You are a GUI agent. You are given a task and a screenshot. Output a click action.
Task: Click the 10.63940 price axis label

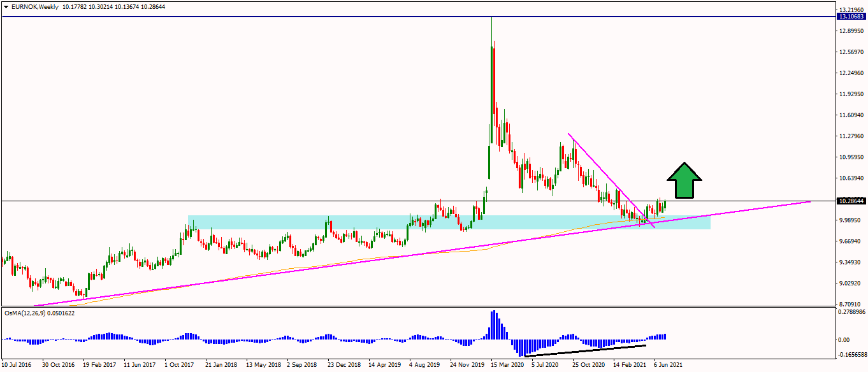click(852, 178)
